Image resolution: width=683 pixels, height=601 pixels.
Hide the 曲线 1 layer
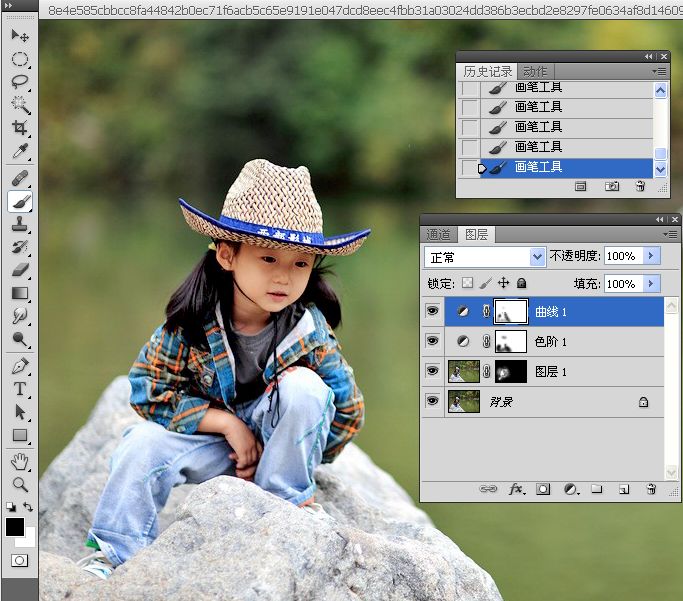432,311
